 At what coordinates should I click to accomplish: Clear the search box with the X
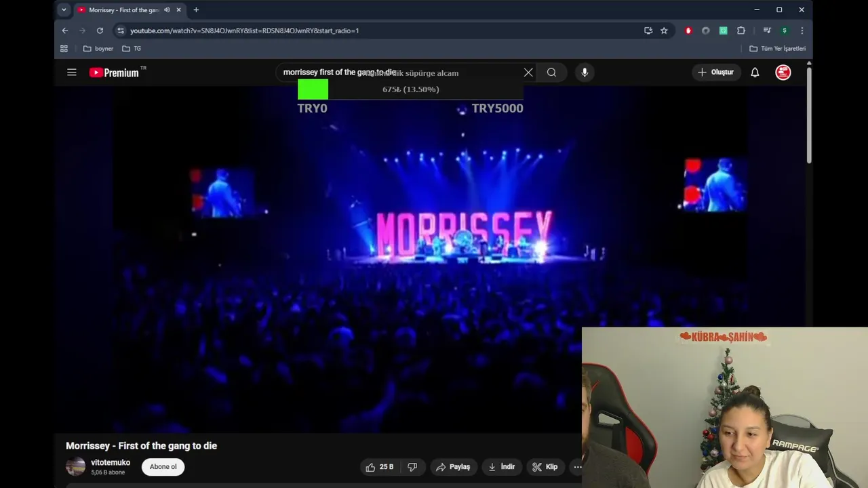point(528,73)
